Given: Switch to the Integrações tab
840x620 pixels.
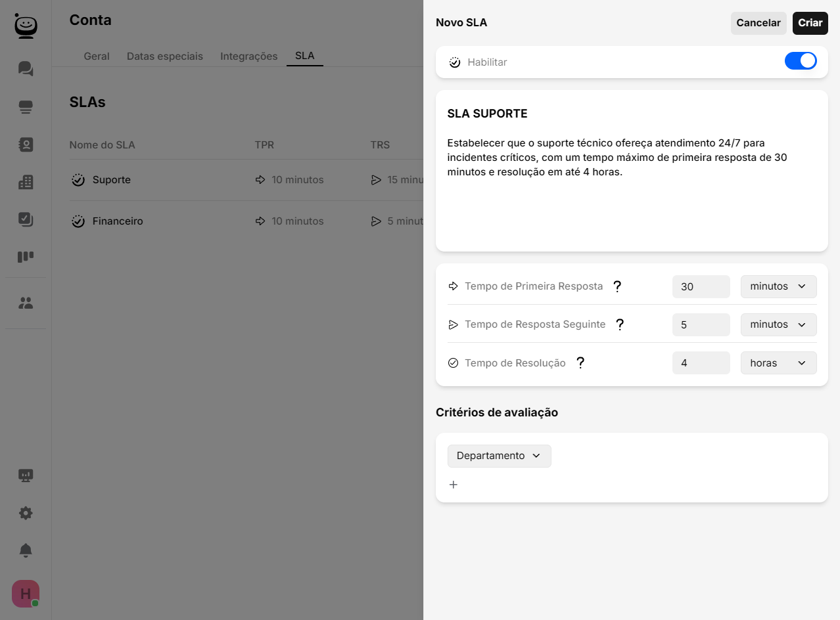Looking at the screenshot, I should pyautogui.click(x=248, y=56).
